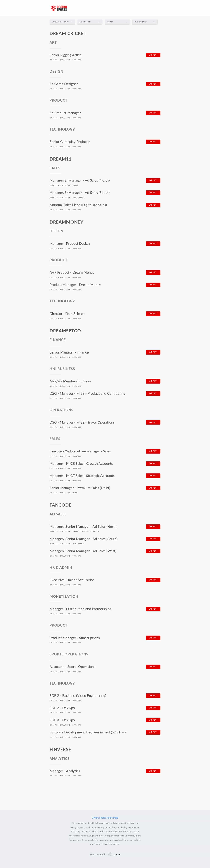Screen dimensions: 210x868
Task: Expand the Work Type filter dropdown
Action: pyautogui.click(x=145, y=22)
